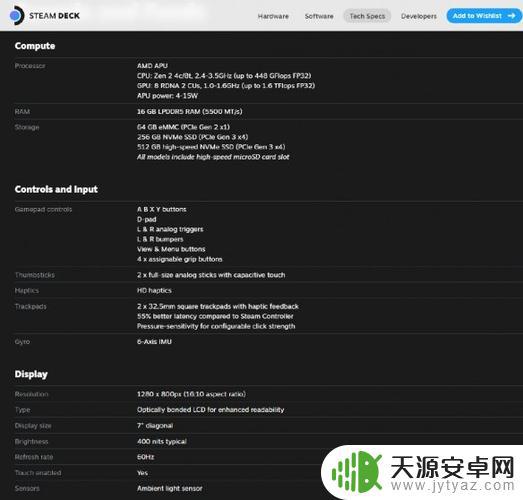This screenshot has height=500, width=523.
Task: Select the '400 nits typical' value
Action: click(x=161, y=442)
